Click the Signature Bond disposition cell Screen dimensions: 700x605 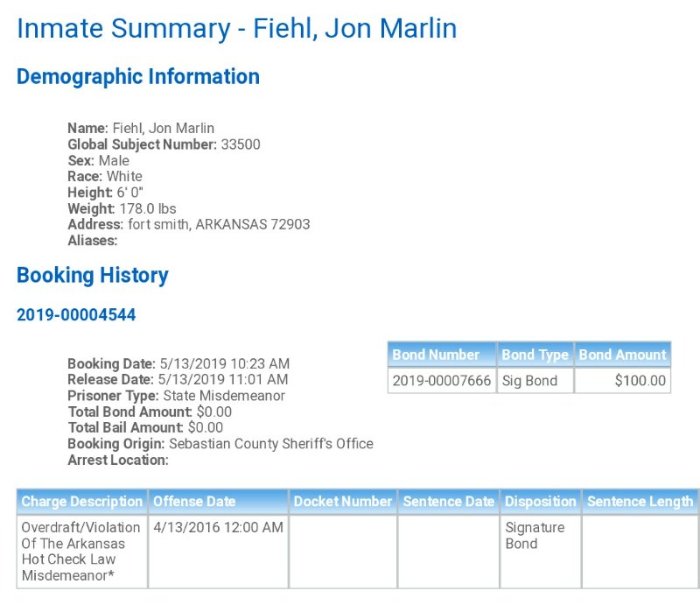tap(541, 552)
